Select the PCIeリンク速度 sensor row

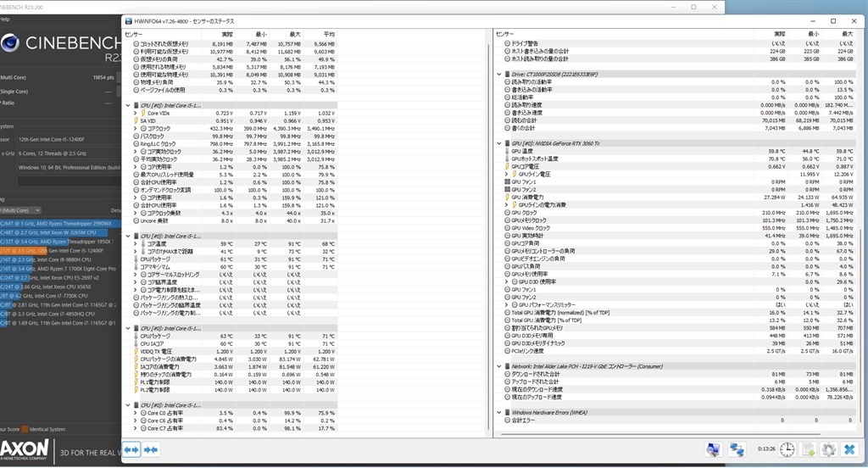click(x=679, y=351)
